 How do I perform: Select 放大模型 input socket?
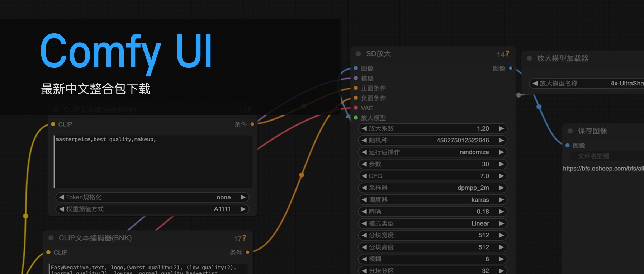click(x=356, y=118)
